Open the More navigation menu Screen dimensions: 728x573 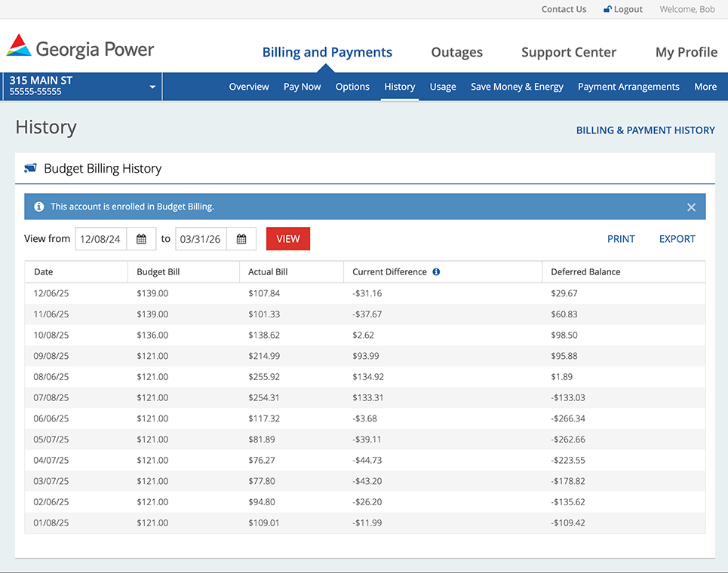click(x=705, y=87)
